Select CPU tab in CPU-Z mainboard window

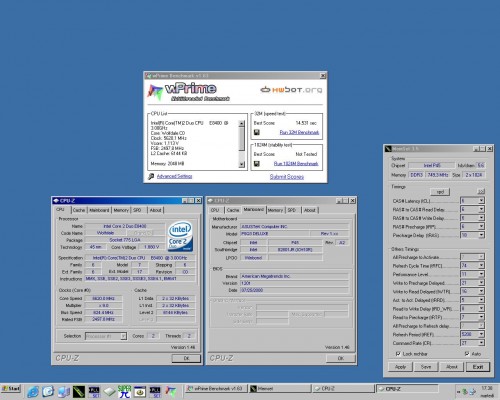[215, 210]
